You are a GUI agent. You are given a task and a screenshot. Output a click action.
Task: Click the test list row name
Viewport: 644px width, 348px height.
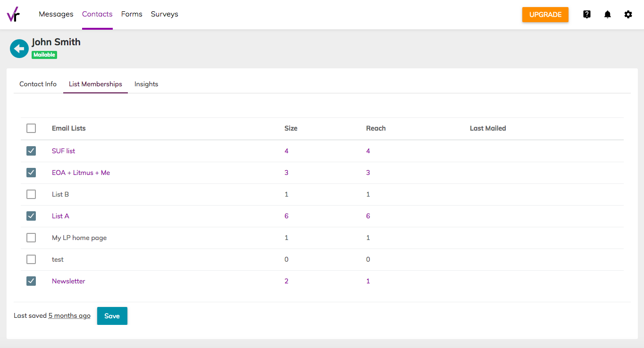(58, 259)
